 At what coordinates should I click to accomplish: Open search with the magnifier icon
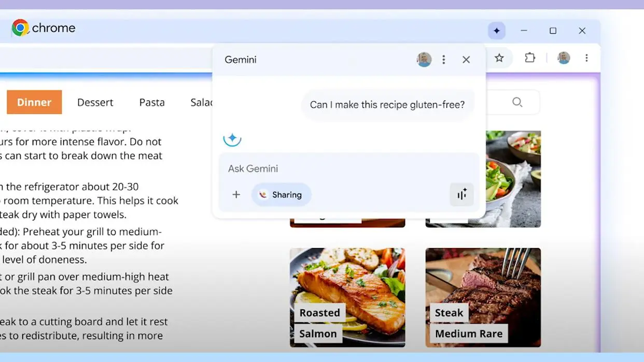[x=517, y=102]
